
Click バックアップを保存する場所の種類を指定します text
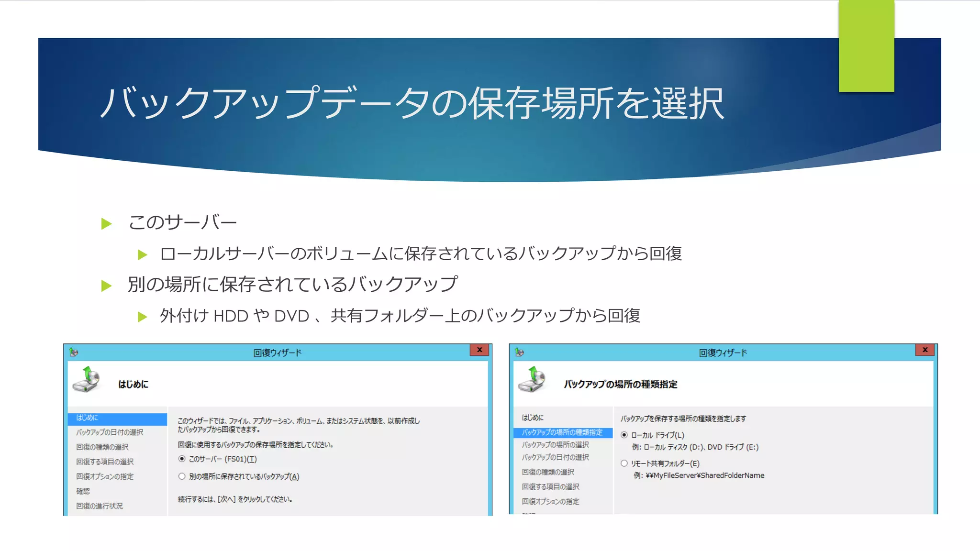point(683,419)
